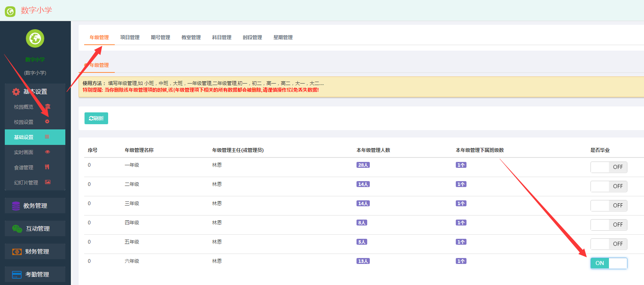644x285 pixels.
Task: Switch to the 时段管理 tab
Action: click(252, 37)
